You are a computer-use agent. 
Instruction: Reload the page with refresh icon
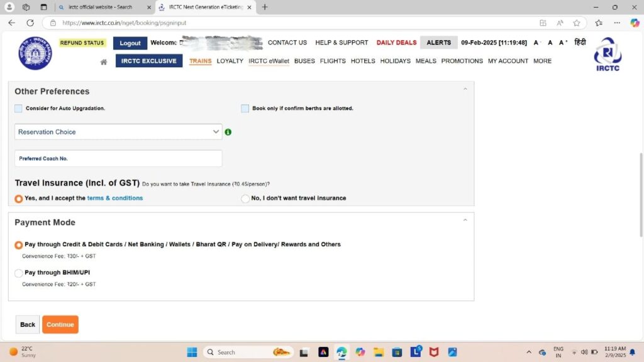pos(30,23)
